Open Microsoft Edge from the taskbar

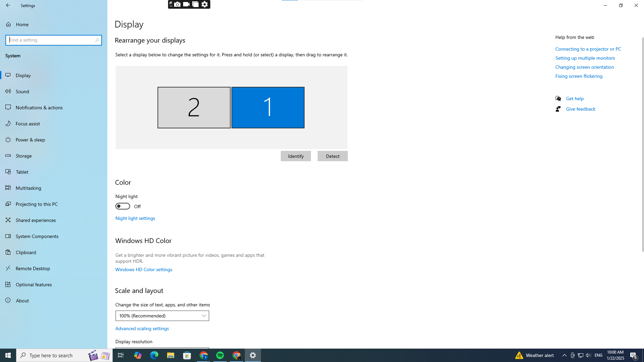154,355
